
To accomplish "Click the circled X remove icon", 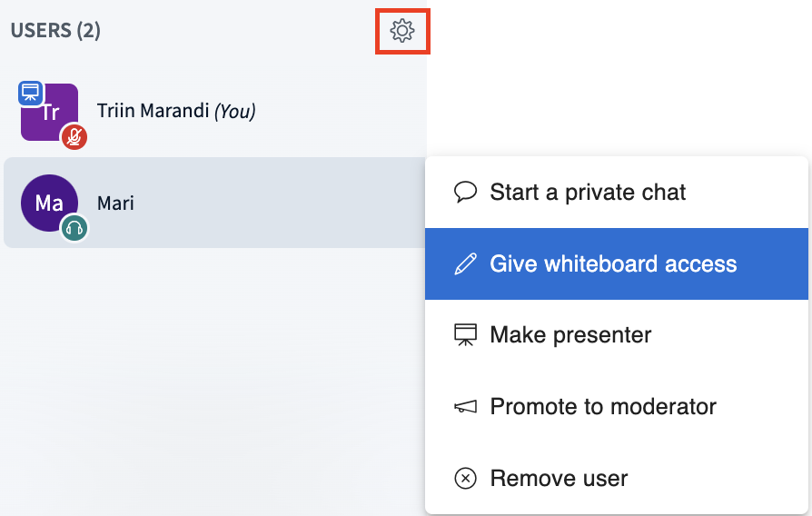I will pyautogui.click(x=466, y=478).
